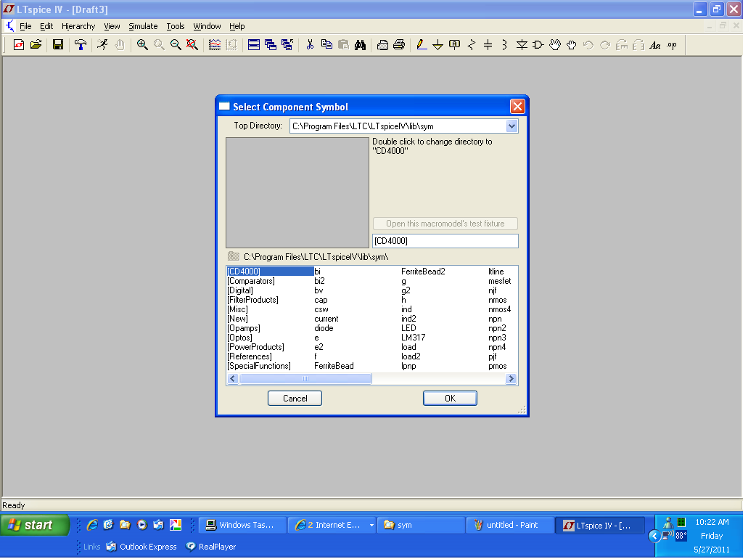This screenshot has height=559, width=756.
Task: Click the Print printer icon
Action: tap(399, 45)
